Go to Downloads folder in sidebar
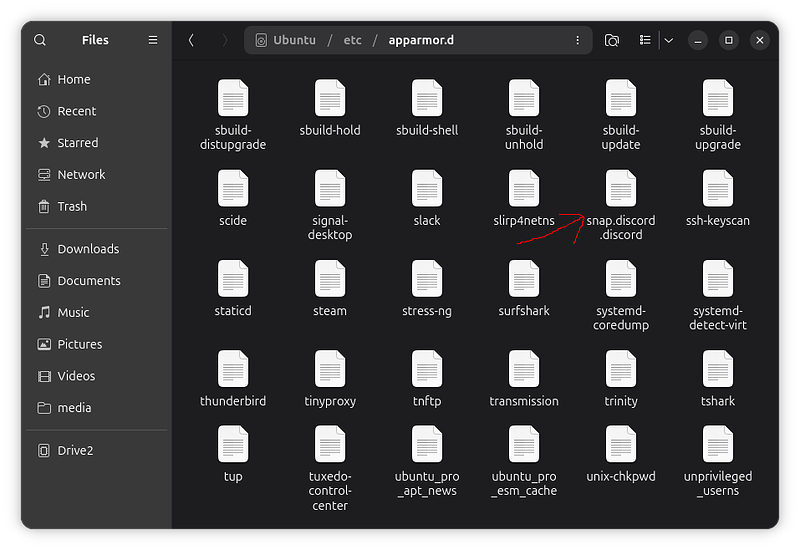This screenshot has width=800, height=550. (87, 249)
